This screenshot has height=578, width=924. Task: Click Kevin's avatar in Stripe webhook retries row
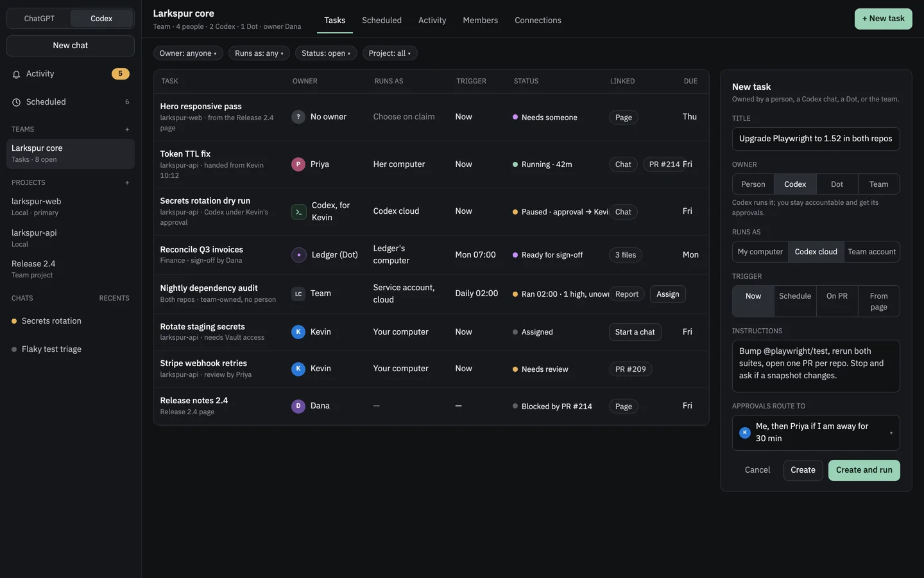[298, 369]
